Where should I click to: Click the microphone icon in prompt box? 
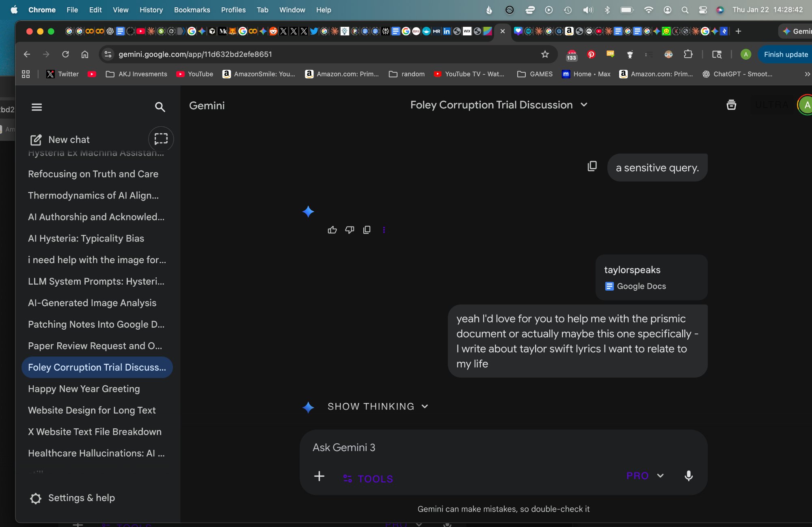pyautogui.click(x=689, y=476)
